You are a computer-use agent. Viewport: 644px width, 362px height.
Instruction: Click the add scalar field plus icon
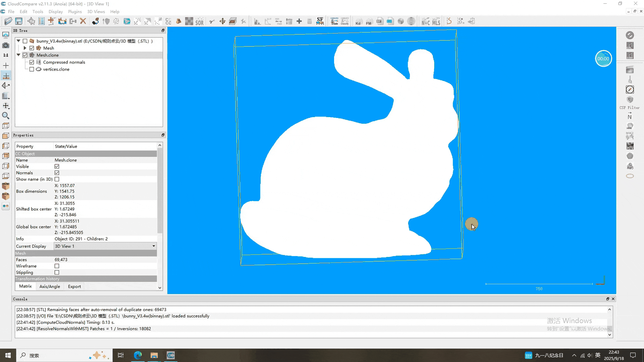pos(299,21)
